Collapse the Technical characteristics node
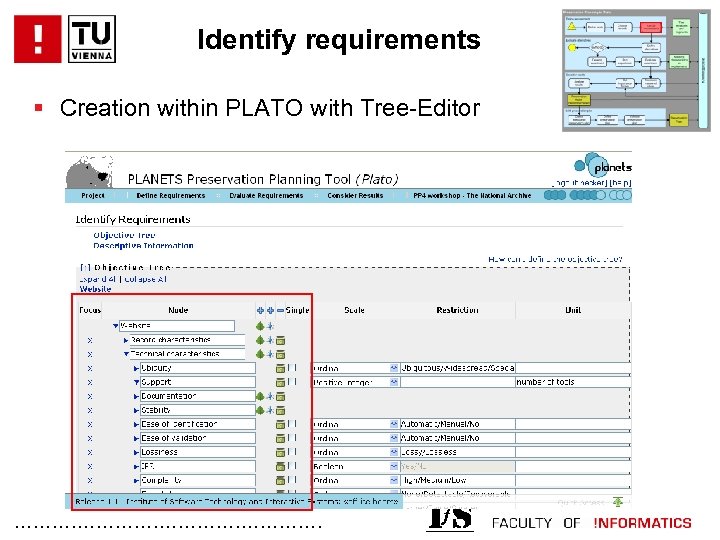720x540 pixels. coord(126,354)
